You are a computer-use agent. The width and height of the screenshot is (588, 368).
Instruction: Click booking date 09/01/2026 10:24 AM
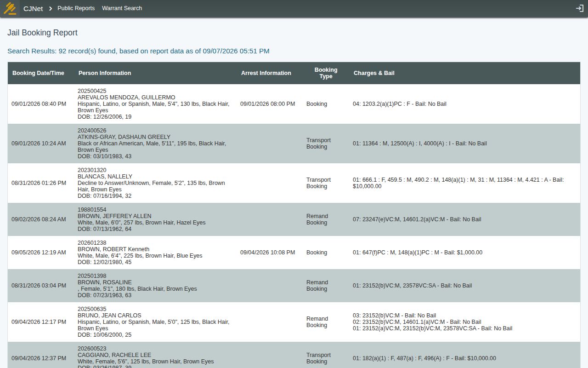click(x=39, y=144)
